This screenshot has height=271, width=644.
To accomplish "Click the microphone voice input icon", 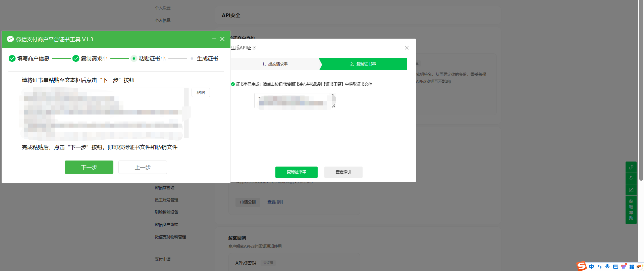I will (607, 267).
